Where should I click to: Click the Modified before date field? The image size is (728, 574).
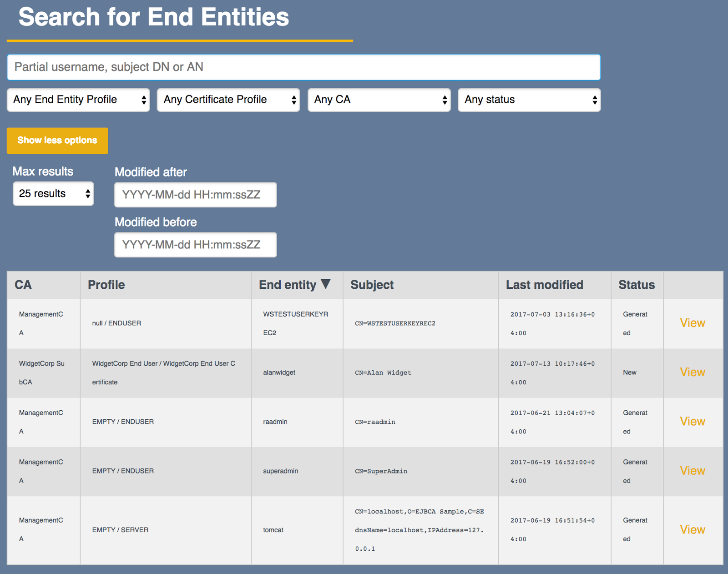click(x=195, y=244)
